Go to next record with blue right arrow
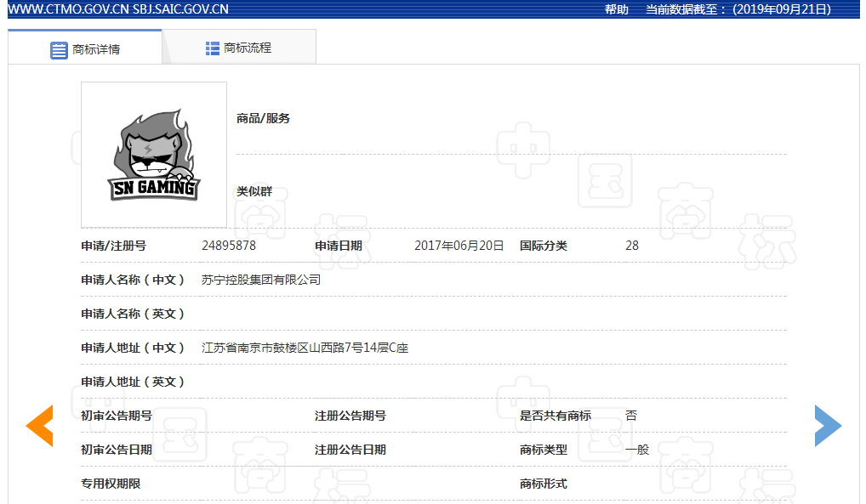The width and height of the screenshot is (866, 504). [x=828, y=426]
